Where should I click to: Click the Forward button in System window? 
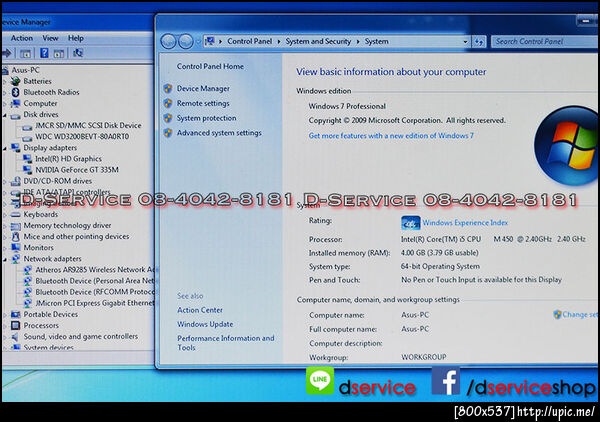tap(186, 41)
